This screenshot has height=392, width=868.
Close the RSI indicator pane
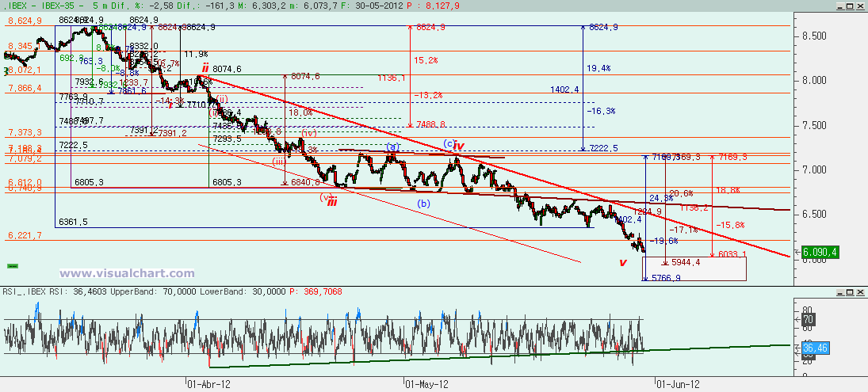859,291
